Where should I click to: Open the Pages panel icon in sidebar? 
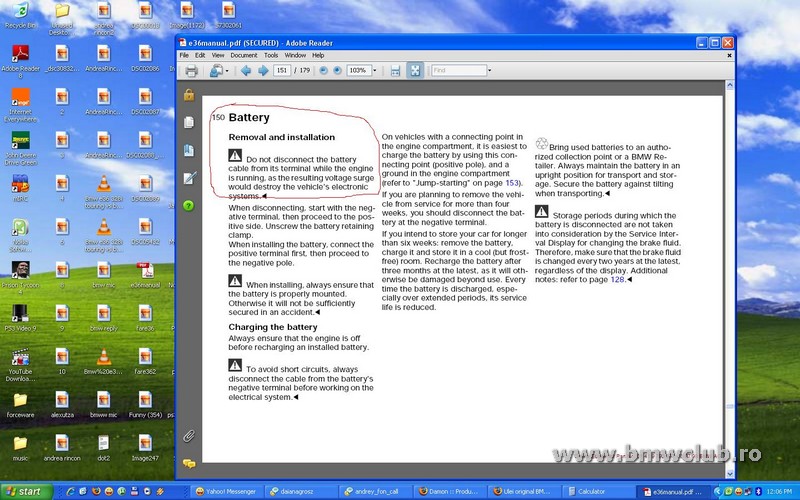(189, 122)
